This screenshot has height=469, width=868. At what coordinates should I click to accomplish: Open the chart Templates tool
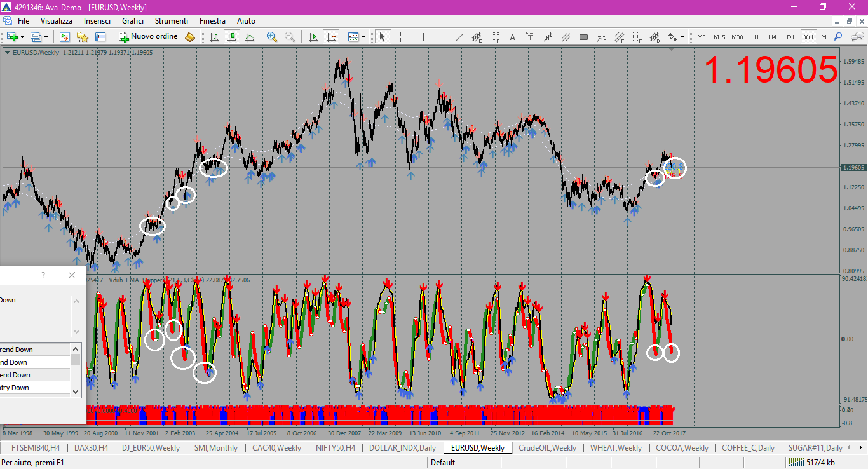click(x=353, y=37)
